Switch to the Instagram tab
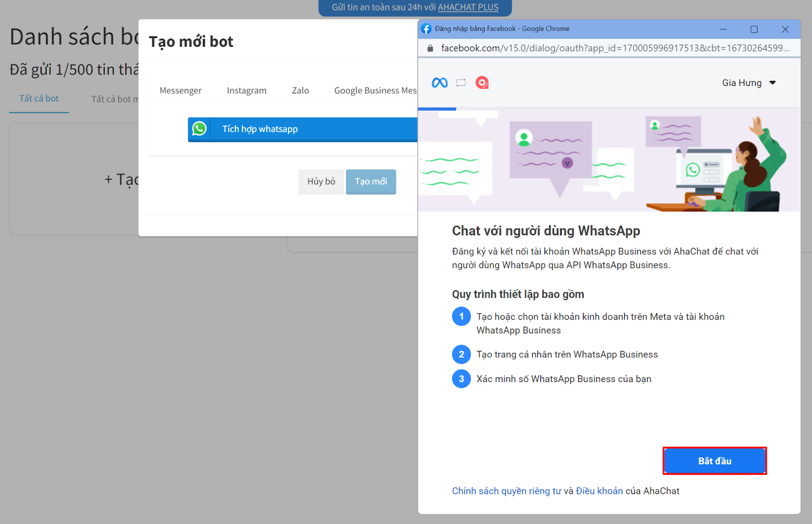812x524 pixels. pyautogui.click(x=247, y=90)
